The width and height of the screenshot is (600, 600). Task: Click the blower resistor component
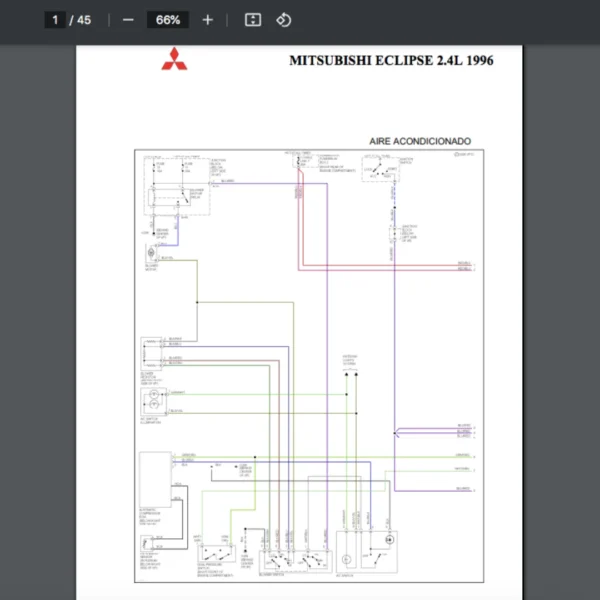pyautogui.click(x=152, y=354)
